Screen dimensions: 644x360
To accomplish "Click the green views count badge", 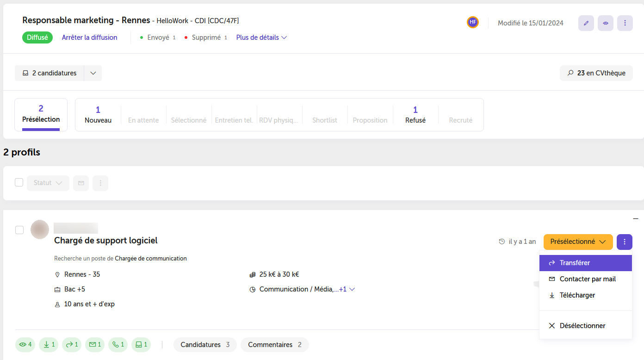I will click(x=25, y=345).
